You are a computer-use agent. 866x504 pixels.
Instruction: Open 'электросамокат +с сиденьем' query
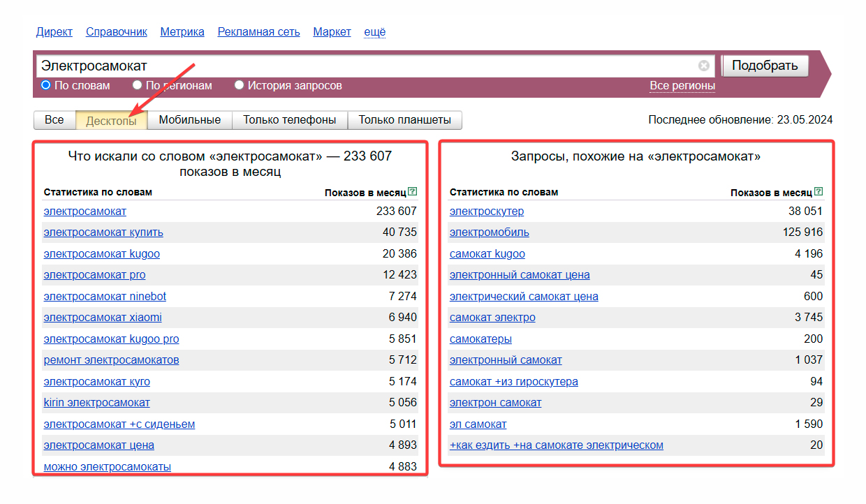119,424
